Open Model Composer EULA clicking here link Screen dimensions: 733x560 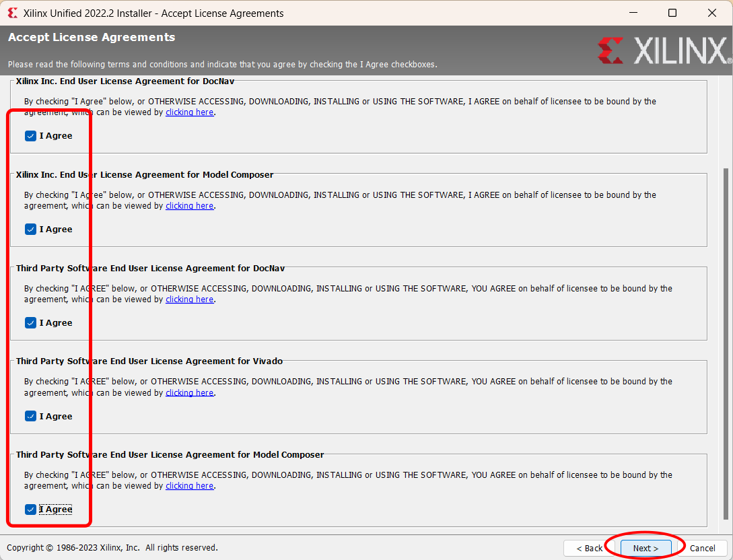(x=189, y=205)
